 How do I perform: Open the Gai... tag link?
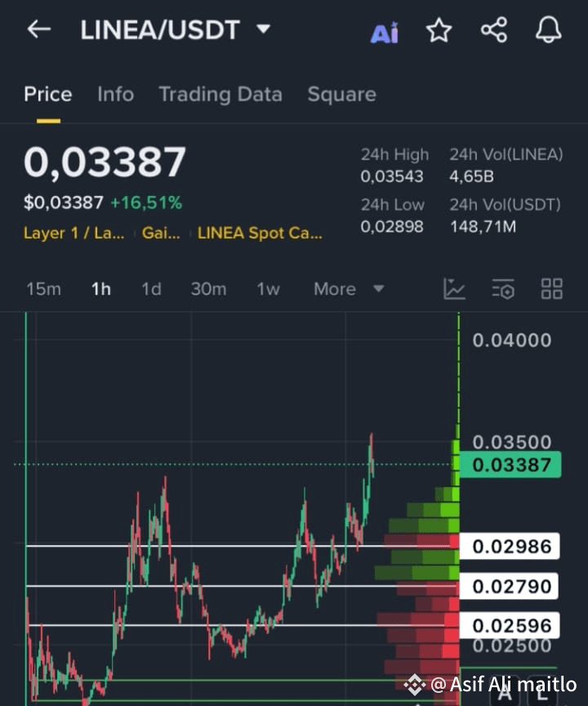click(161, 233)
